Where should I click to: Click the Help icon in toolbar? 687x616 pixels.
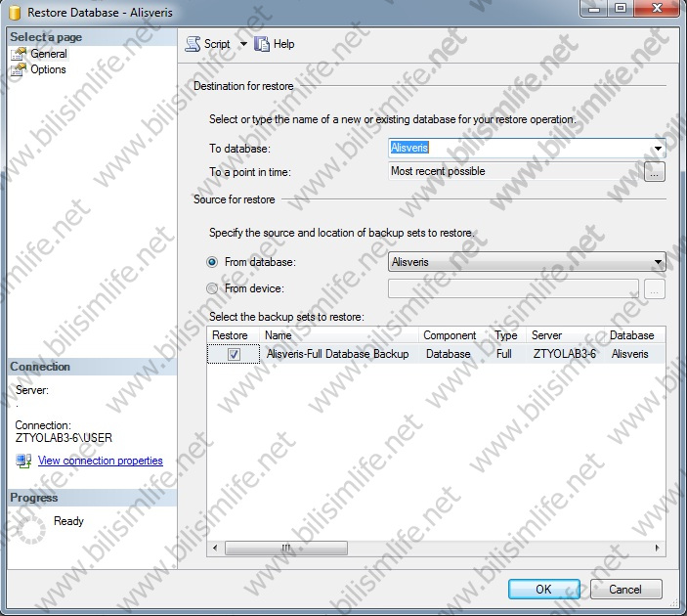262,44
